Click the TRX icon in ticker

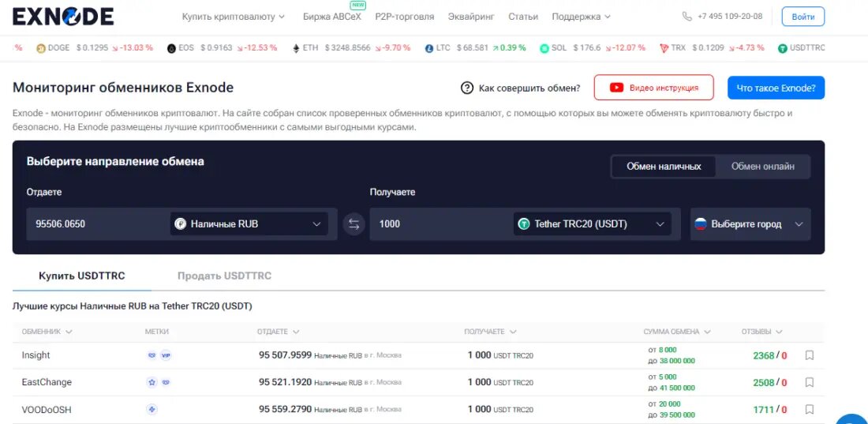click(664, 48)
